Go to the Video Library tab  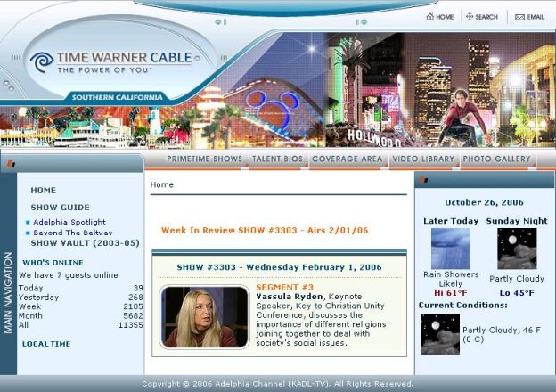coord(423,159)
